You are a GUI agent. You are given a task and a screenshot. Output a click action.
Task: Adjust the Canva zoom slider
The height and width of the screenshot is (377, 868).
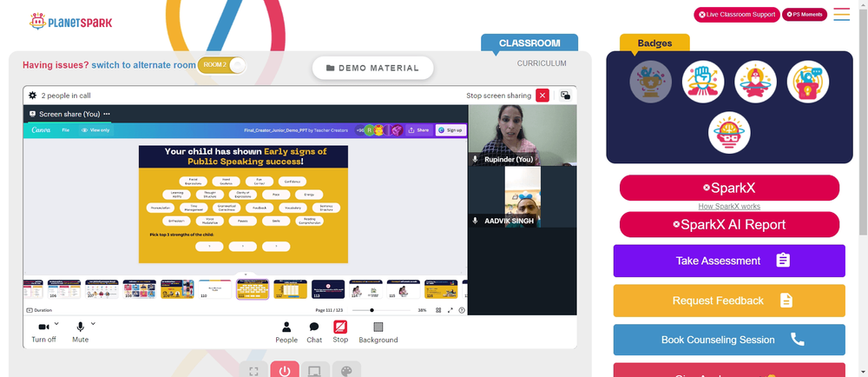pos(372,311)
